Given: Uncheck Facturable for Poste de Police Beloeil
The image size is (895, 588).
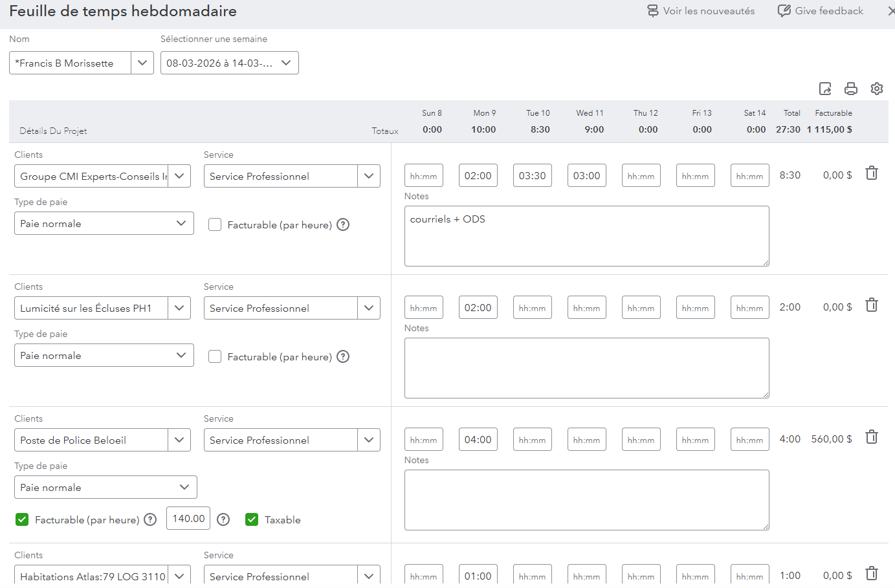Looking at the screenshot, I should pos(22,519).
